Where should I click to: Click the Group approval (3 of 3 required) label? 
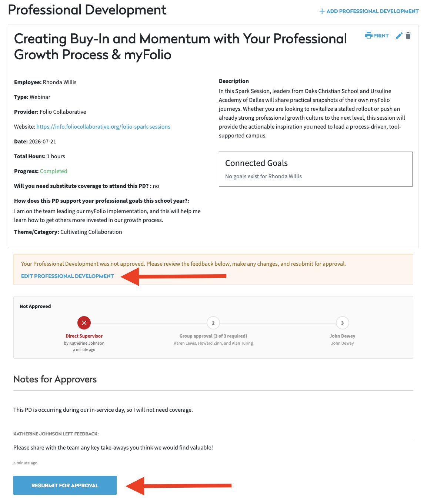click(213, 336)
